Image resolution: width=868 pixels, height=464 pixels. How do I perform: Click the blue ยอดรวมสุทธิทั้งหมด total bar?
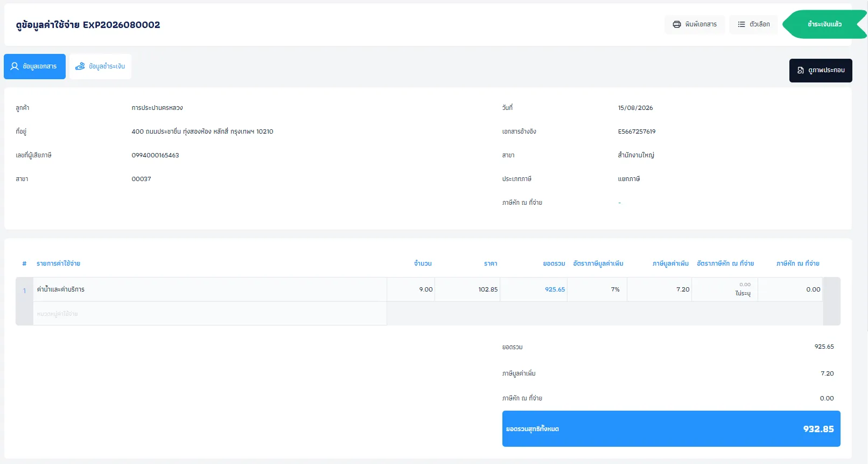671,429
